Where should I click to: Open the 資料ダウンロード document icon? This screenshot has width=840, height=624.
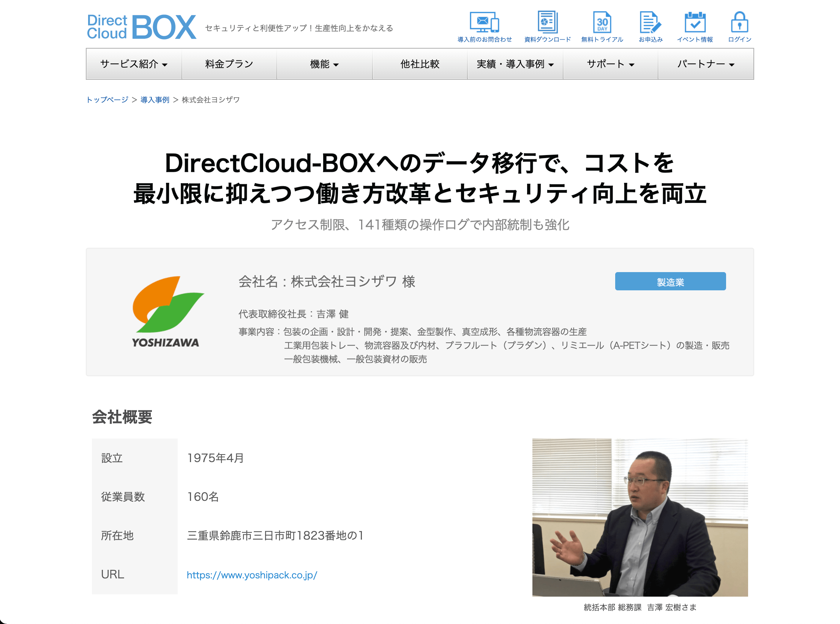click(x=547, y=22)
